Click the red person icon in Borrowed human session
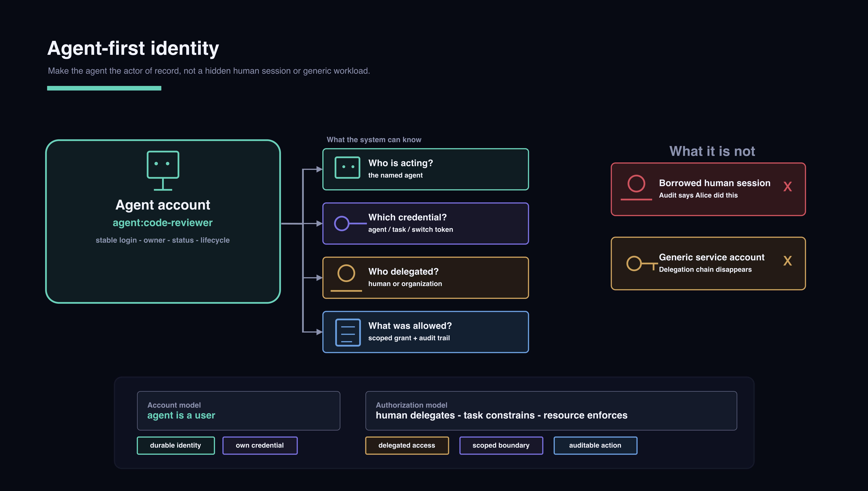This screenshot has width=868, height=491. click(x=636, y=188)
